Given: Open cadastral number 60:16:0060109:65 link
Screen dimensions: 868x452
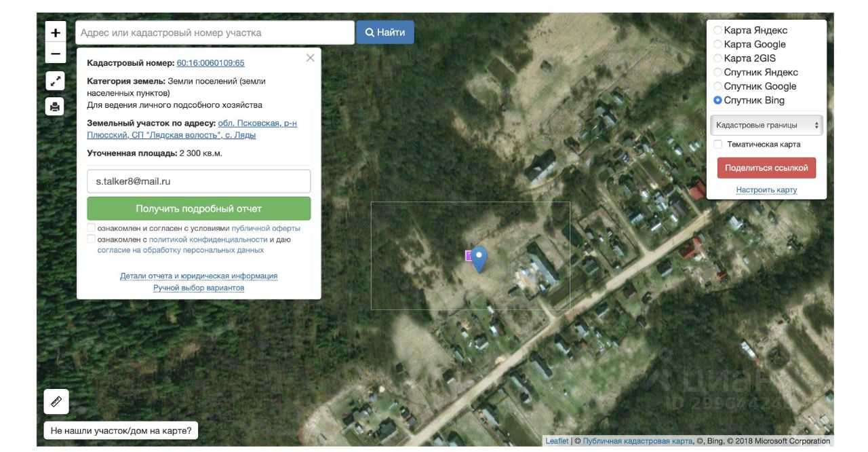Looking at the screenshot, I should pyautogui.click(x=211, y=63).
